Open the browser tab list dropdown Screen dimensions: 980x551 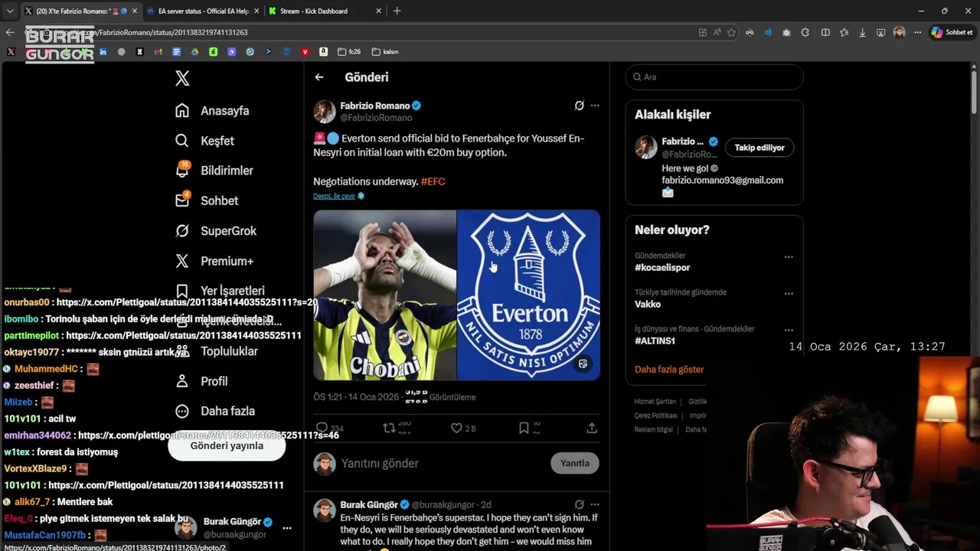point(9,11)
